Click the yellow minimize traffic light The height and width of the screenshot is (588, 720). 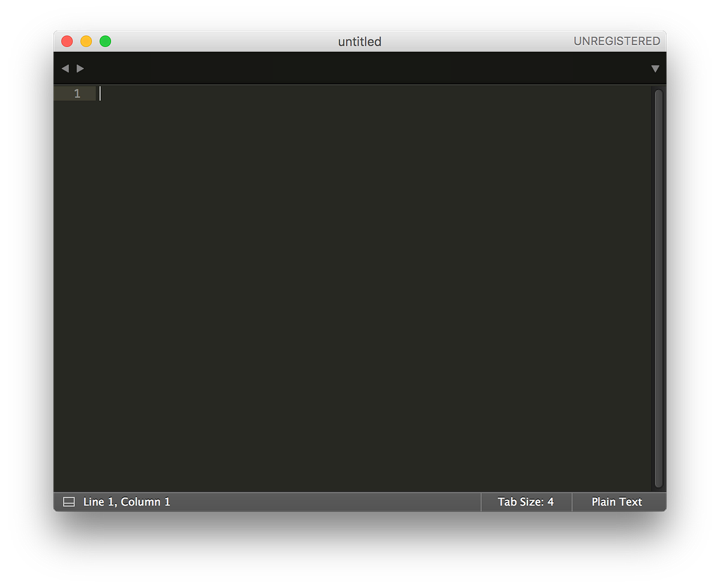86,41
